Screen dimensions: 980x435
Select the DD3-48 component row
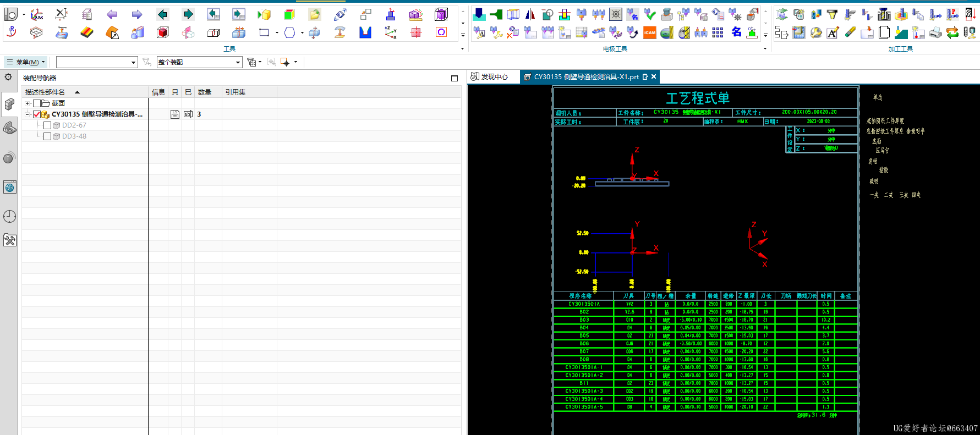click(x=74, y=136)
